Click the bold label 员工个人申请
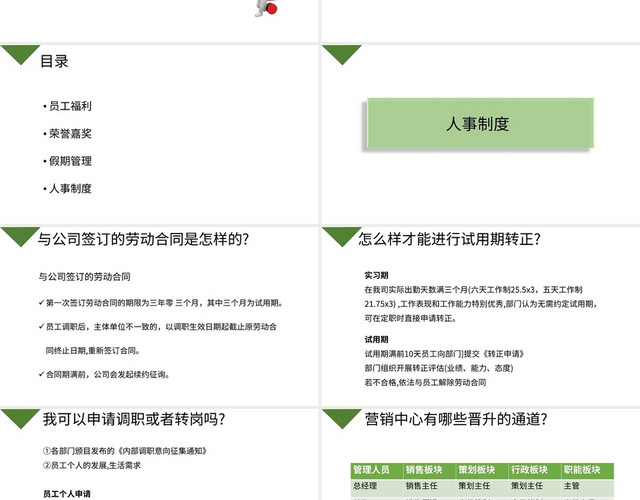 tap(67, 494)
